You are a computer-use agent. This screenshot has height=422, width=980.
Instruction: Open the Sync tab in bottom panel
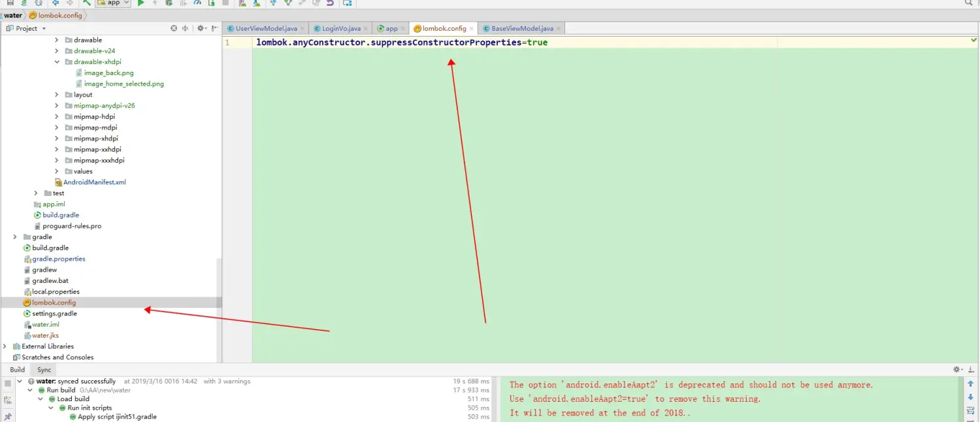pyautogui.click(x=44, y=370)
